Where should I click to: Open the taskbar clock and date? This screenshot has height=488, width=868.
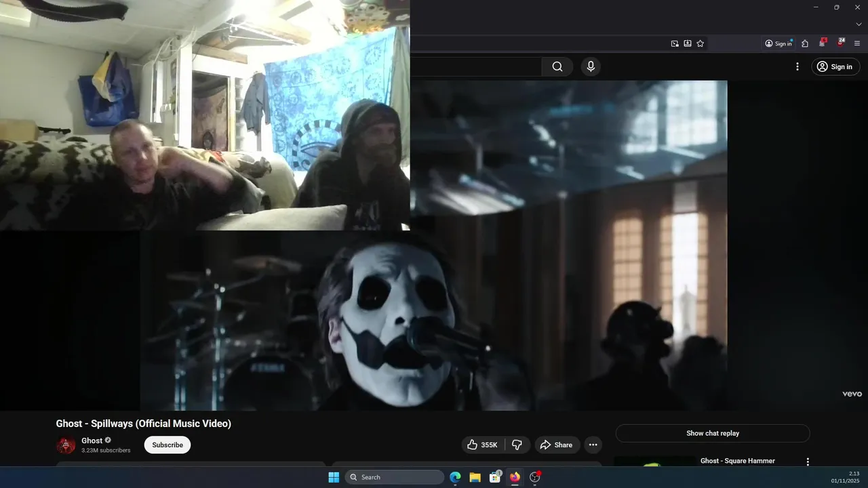click(x=845, y=477)
